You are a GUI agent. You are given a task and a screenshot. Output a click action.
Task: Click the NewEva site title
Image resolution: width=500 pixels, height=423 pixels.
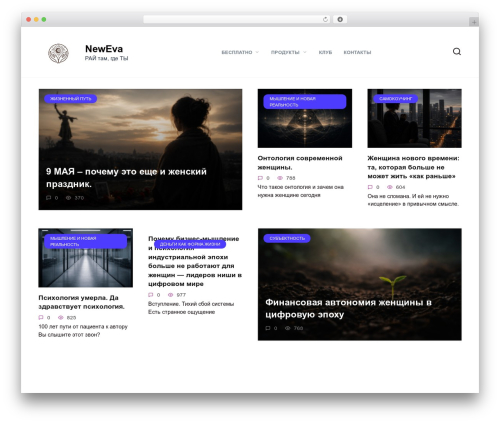click(x=104, y=49)
